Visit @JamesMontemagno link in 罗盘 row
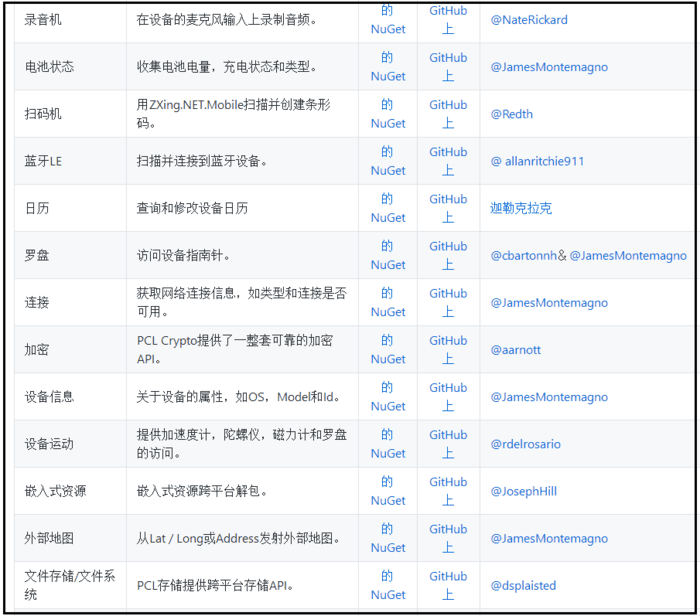This screenshot has height=616, width=700. 628,256
